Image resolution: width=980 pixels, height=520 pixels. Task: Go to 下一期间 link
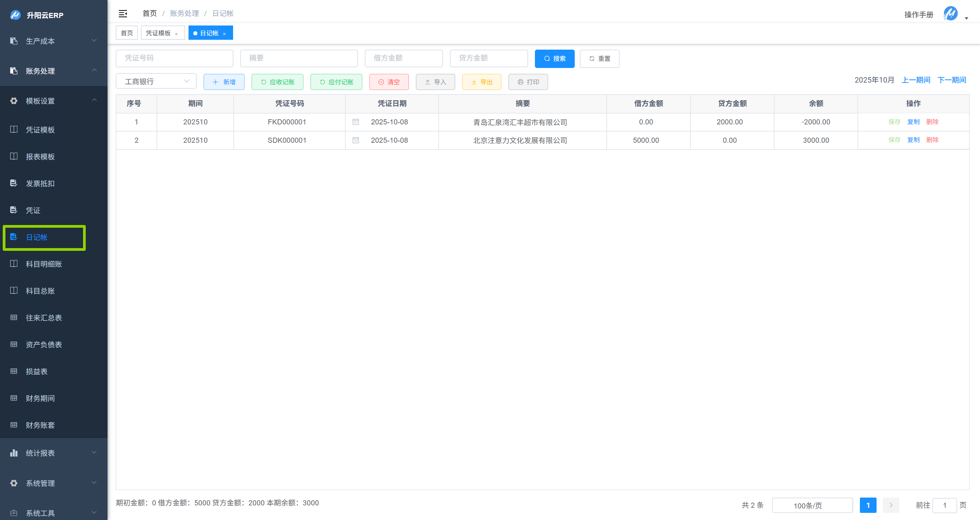pyautogui.click(x=952, y=80)
